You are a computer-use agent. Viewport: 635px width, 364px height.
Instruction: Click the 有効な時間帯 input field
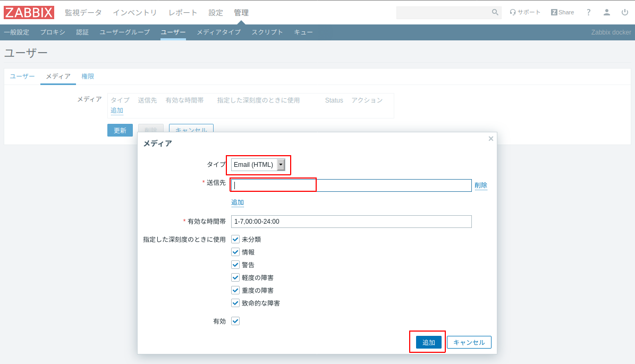pyautogui.click(x=351, y=222)
